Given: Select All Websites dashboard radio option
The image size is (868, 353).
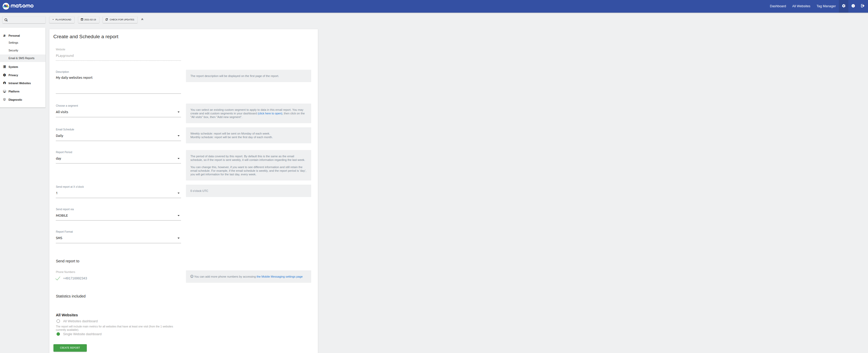Looking at the screenshot, I should (x=58, y=321).
